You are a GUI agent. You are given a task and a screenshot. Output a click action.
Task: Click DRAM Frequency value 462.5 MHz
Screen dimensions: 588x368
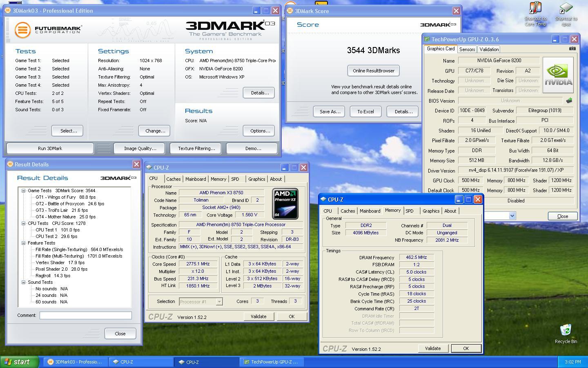pyautogui.click(x=416, y=258)
